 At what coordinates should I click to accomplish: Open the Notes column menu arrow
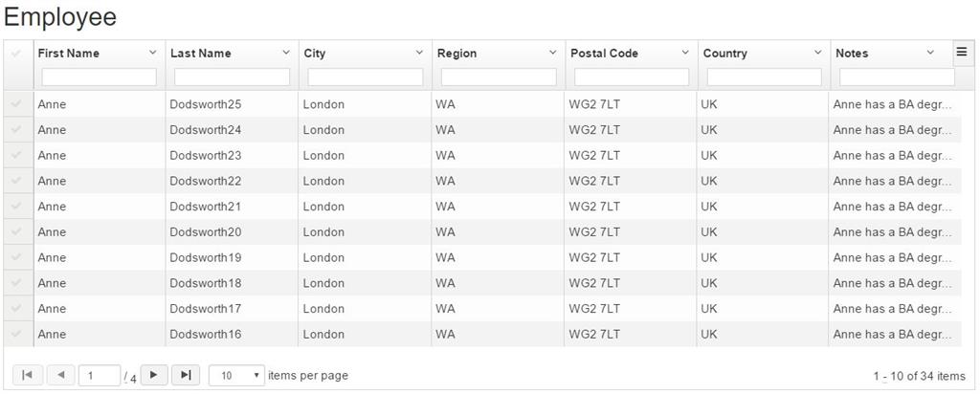coord(930,53)
